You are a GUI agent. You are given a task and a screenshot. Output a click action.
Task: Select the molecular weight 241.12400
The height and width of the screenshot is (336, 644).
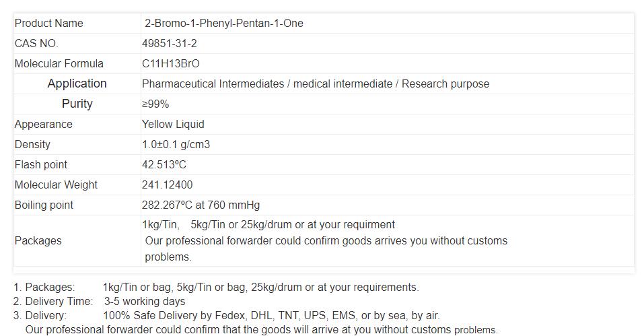pyautogui.click(x=167, y=185)
